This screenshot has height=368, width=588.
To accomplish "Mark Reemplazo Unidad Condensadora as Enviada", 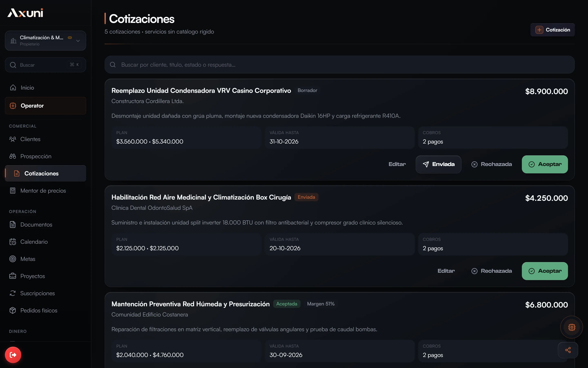I will click(438, 164).
